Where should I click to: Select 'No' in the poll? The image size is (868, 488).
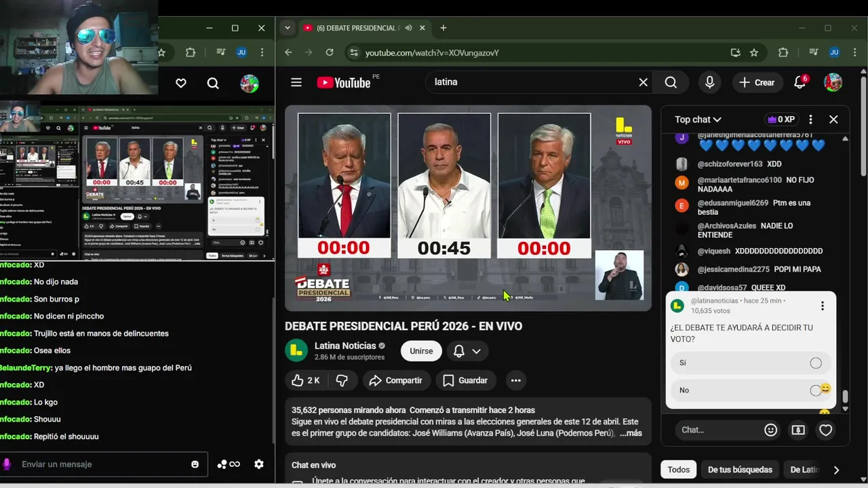750,390
